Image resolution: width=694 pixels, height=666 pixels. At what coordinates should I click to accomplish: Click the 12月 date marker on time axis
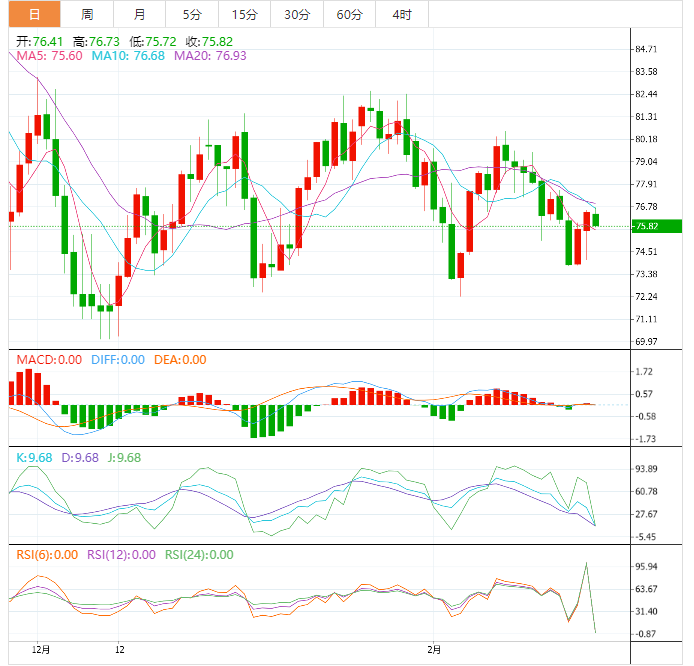(x=39, y=649)
